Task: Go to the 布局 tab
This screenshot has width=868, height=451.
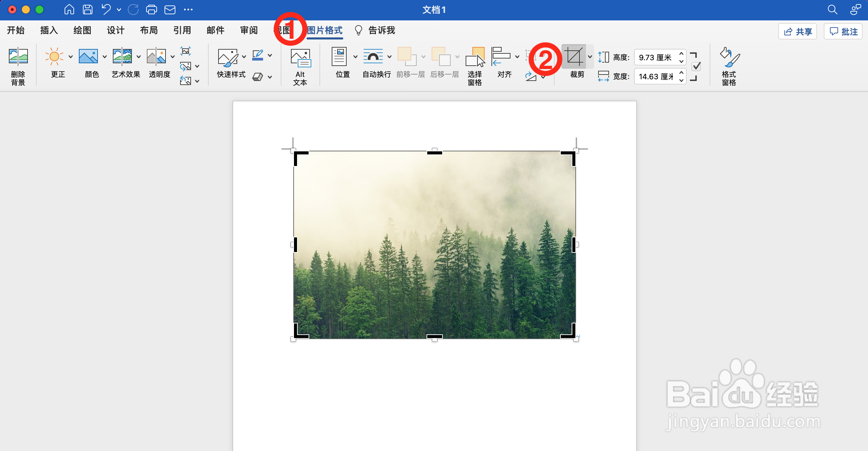Action: 149,31
